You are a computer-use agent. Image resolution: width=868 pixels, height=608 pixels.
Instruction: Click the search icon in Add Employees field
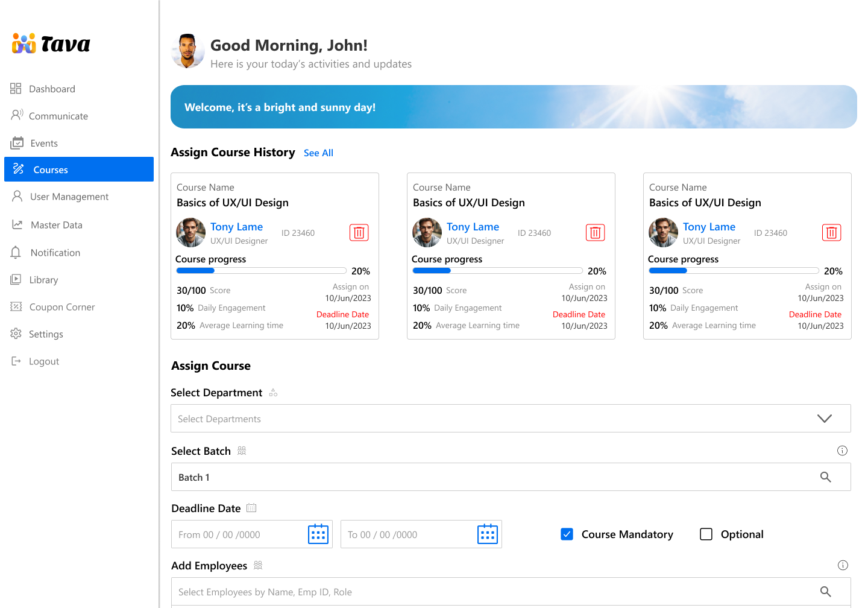coord(825,592)
